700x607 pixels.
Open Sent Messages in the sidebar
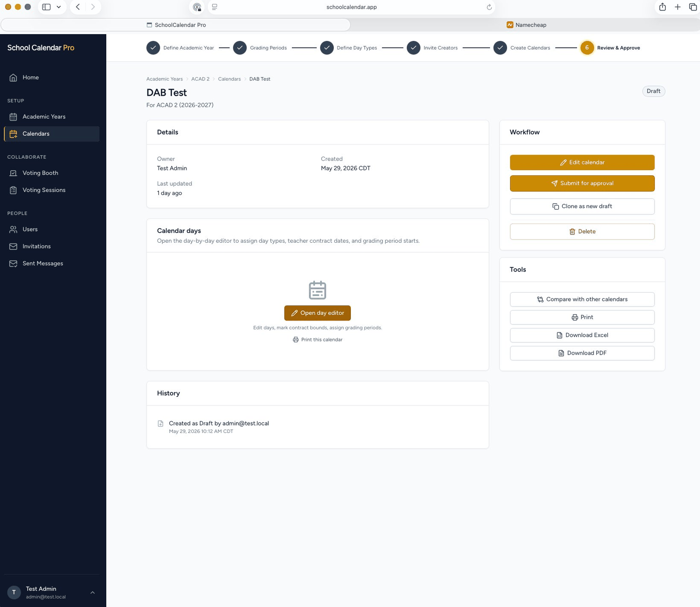click(x=52, y=264)
